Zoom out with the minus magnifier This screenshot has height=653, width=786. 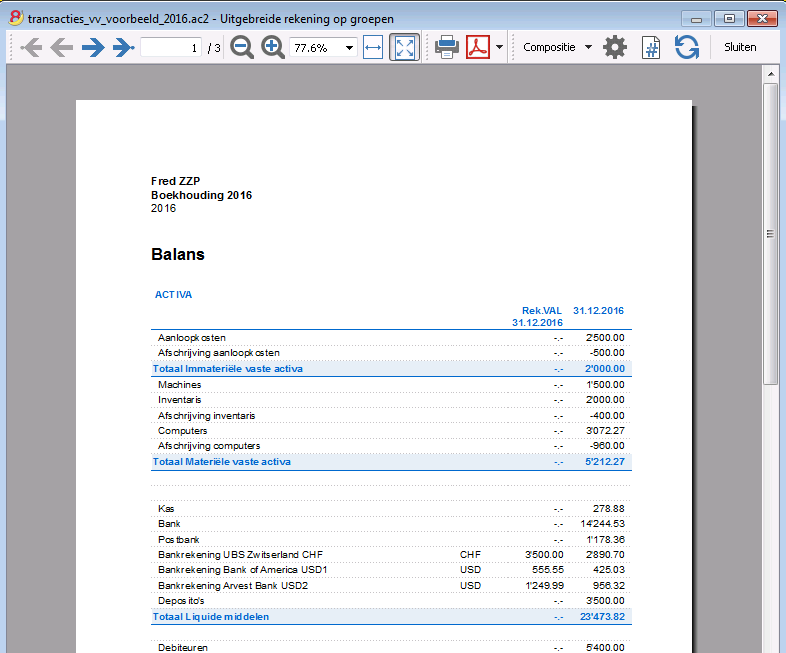(242, 48)
